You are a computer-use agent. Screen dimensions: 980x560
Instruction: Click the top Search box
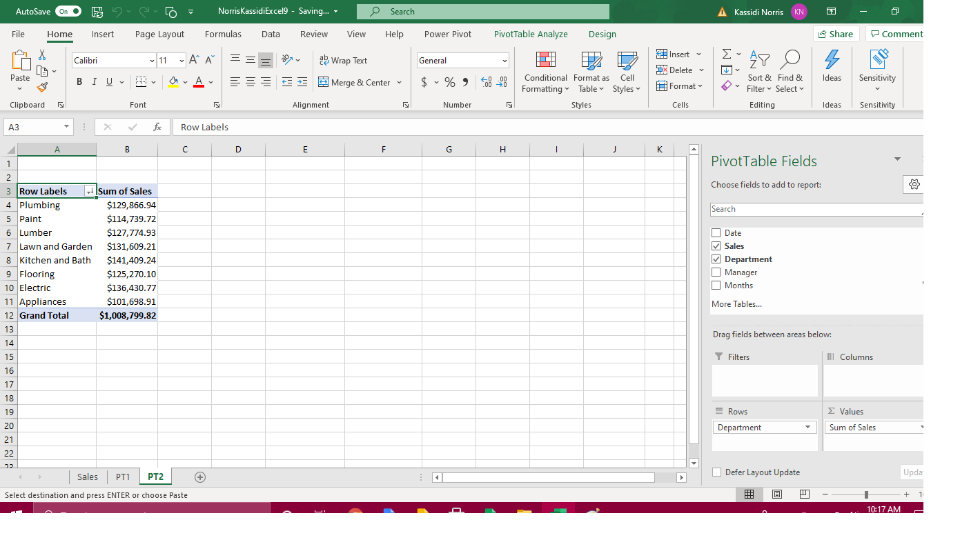[x=483, y=12]
